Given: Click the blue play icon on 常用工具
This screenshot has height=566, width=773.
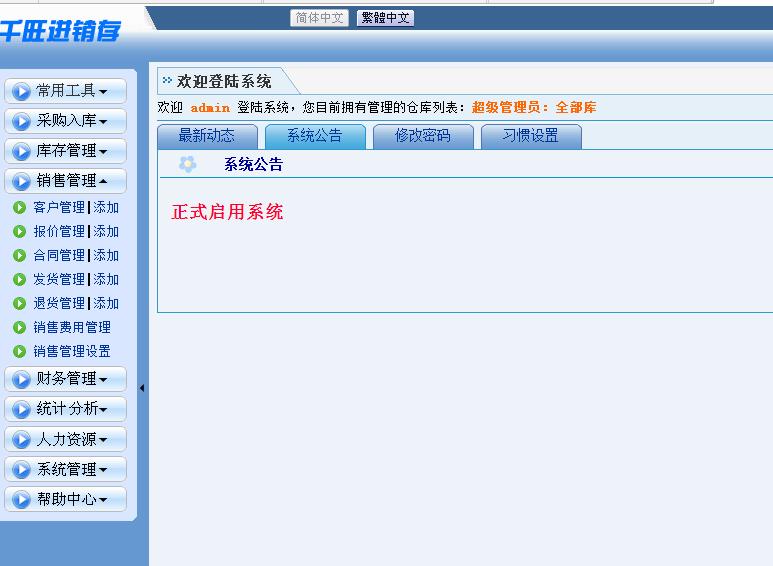Looking at the screenshot, I should (x=22, y=92).
